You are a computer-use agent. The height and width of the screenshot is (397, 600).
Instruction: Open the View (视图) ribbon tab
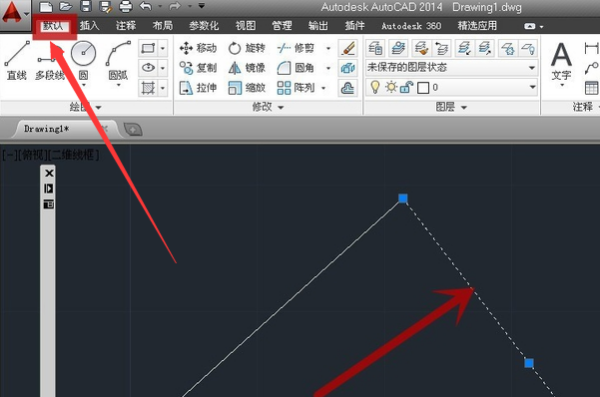pyautogui.click(x=245, y=26)
